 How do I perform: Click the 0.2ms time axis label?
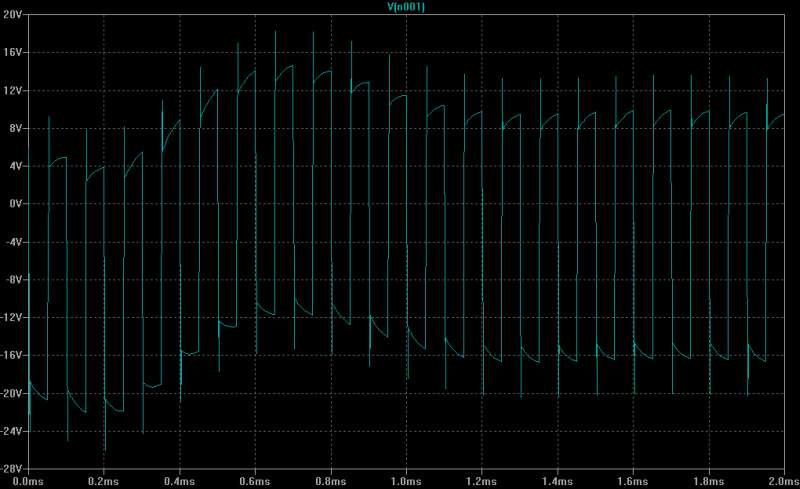104,481
